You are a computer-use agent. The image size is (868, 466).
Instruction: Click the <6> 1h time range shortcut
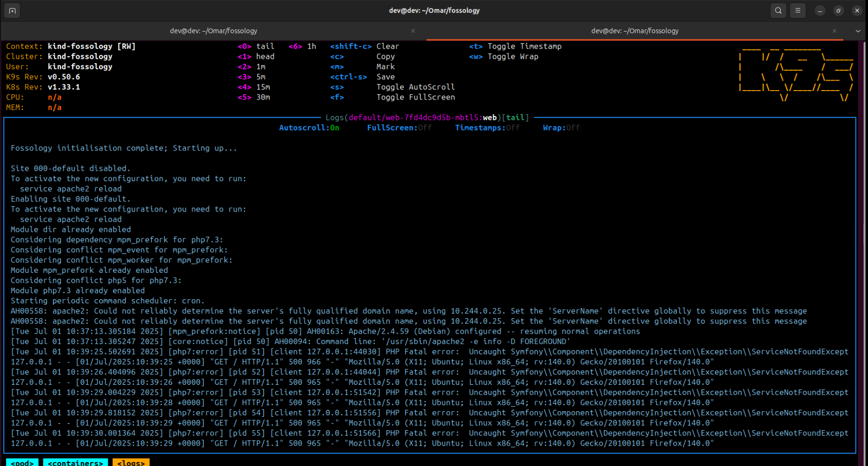point(302,46)
